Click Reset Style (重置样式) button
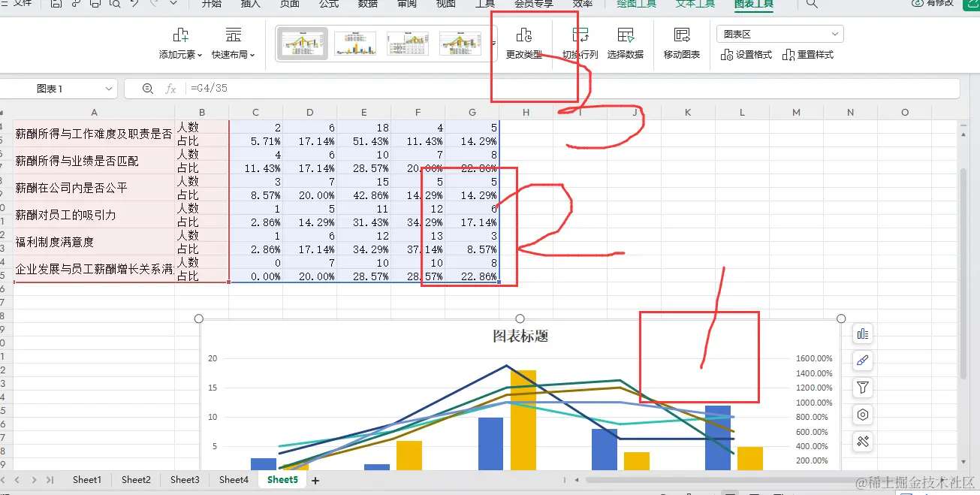This screenshot has width=980, height=495. pyautogui.click(x=808, y=55)
